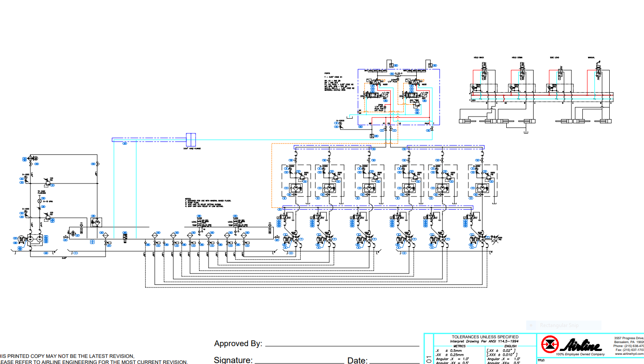
Task: Toggle the PAUX ball valve symbol
Action: [x=432, y=129]
